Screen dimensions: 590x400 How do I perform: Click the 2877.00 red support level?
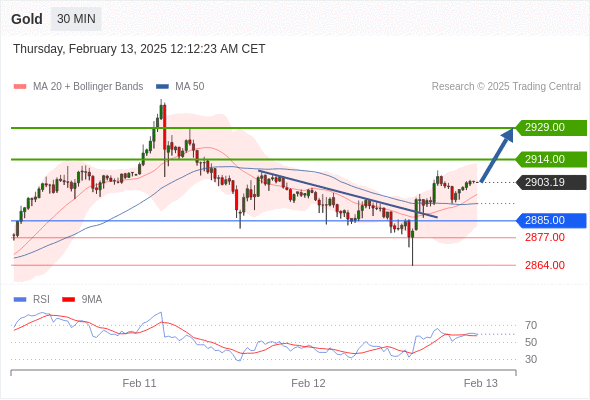pyautogui.click(x=545, y=237)
